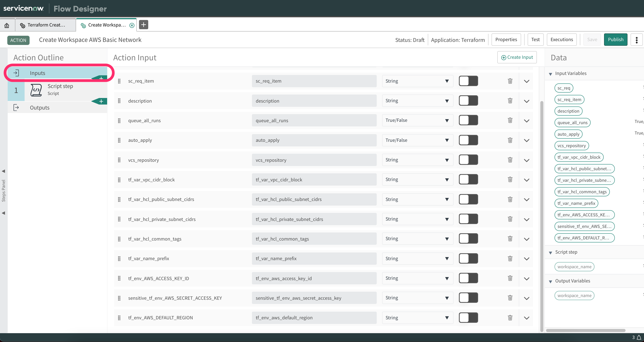
Task: Turn on the mandatory toggle for tf_var_name_prefix
Action: 468,258
